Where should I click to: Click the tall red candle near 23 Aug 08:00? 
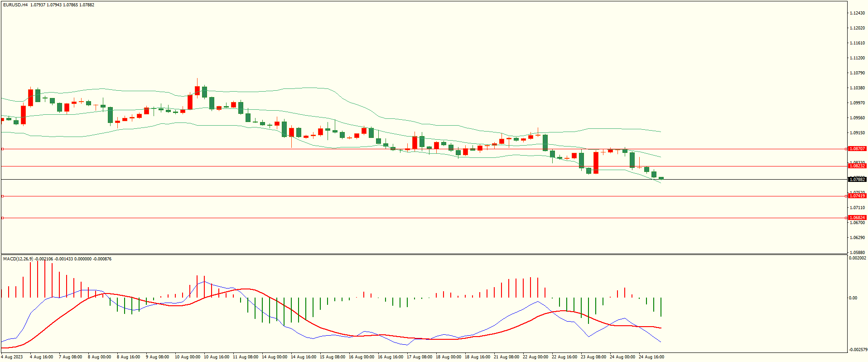pyautogui.click(x=596, y=162)
